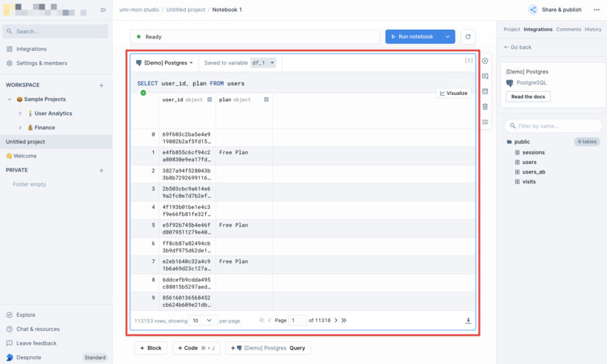Click the Read the docs button
The width and height of the screenshot is (607, 364).
coord(528,97)
